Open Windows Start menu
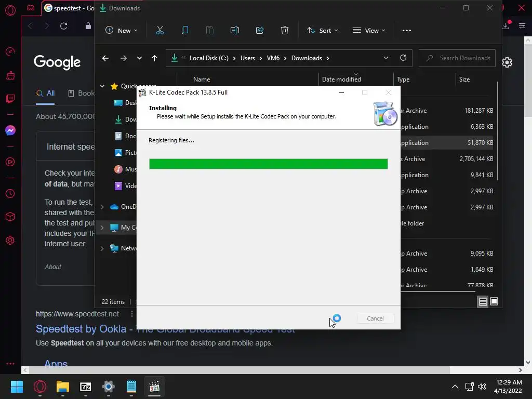This screenshot has height=399, width=532. point(17,387)
